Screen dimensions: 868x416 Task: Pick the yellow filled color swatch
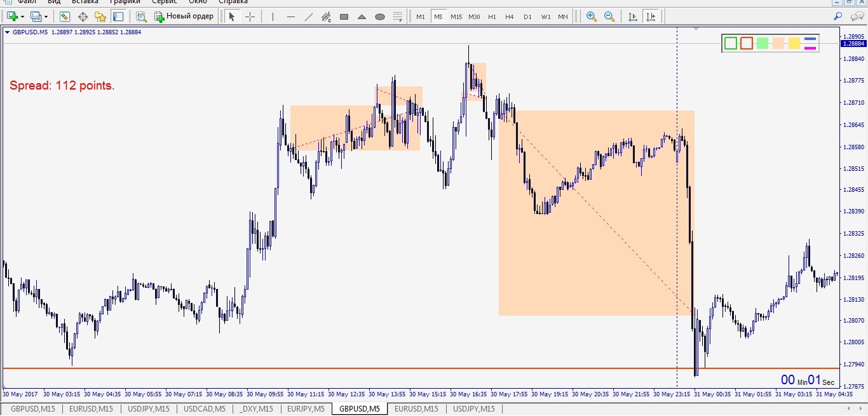[x=794, y=43]
